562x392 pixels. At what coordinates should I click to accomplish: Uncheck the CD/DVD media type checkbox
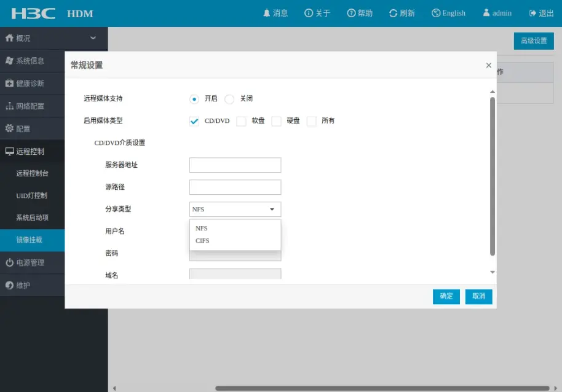194,121
